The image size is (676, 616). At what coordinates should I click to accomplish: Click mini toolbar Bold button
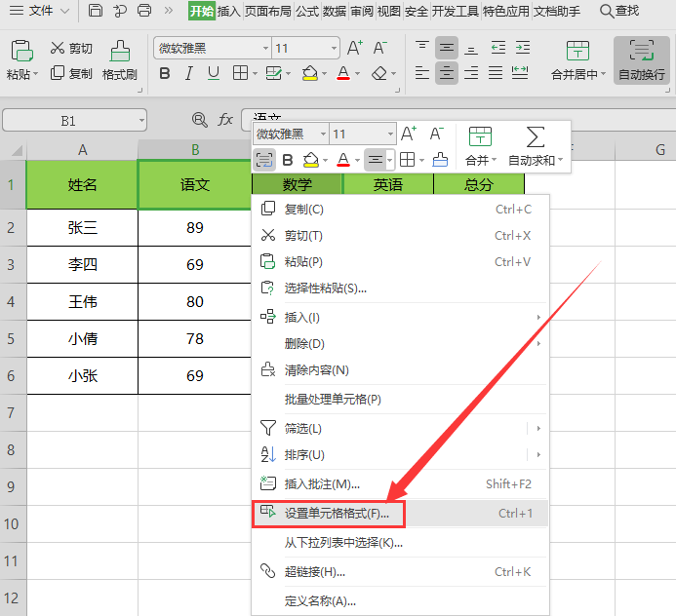click(x=288, y=160)
